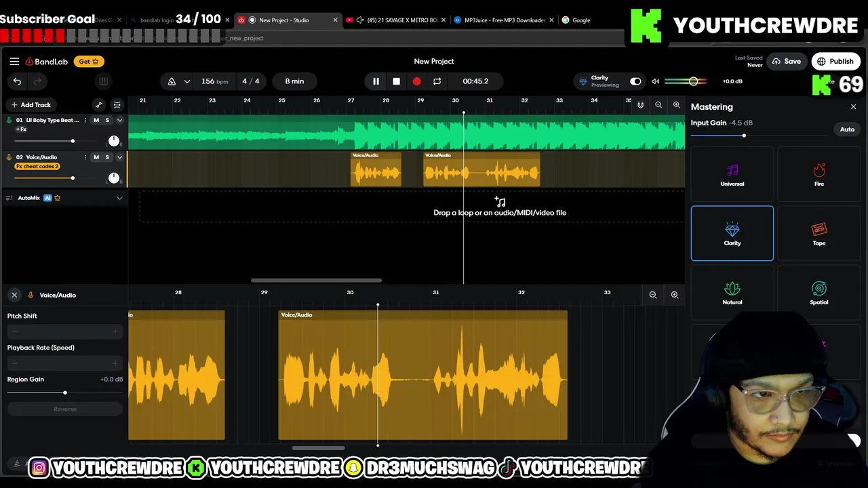Change the 4 / 4 time signature
This screenshot has width=868, height=488.
[251, 81]
